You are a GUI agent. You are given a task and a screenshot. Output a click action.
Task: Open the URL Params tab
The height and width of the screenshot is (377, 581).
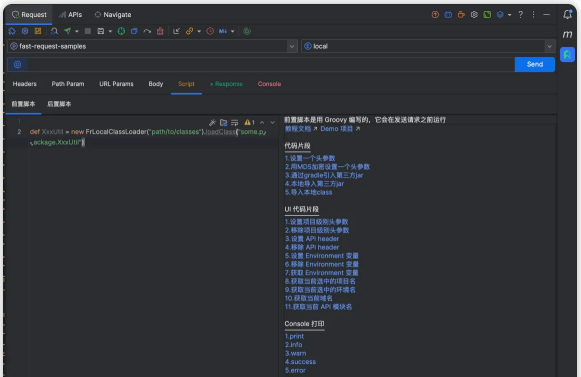[116, 84]
